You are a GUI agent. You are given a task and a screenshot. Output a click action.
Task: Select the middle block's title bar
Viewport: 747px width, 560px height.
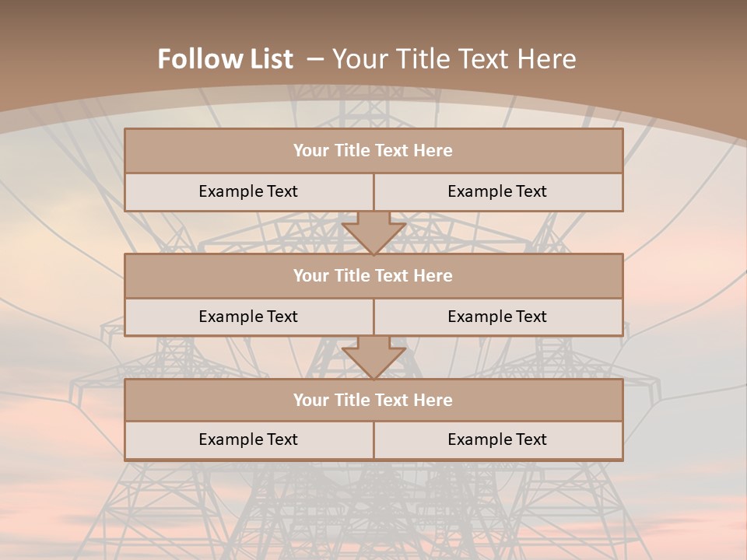point(373,276)
